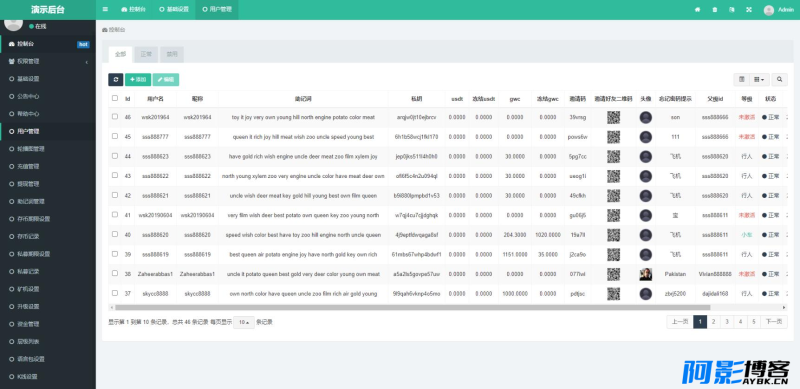Screen dimensions: 800x389
Task: Open the table search icon
Action: (x=779, y=80)
